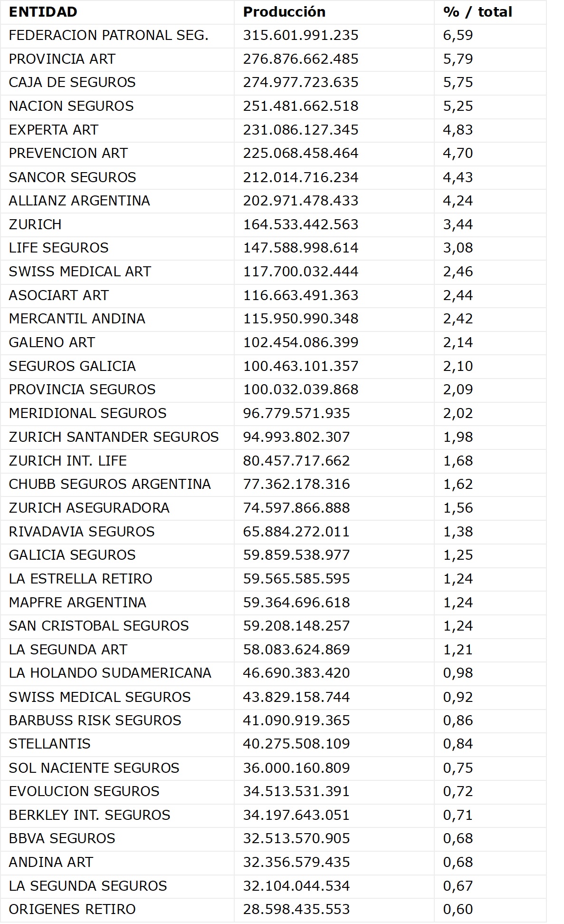Select the NACION SEGUROS row name

pos(71,106)
